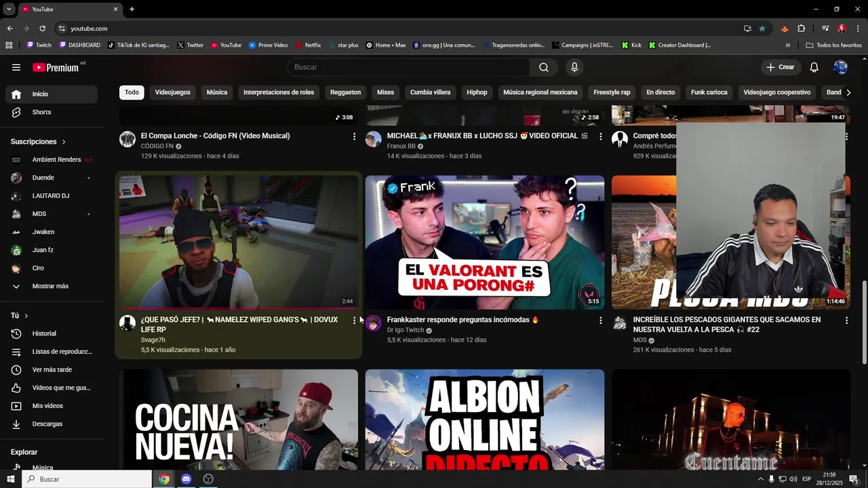
Task: Open the notifications bell
Action: click(814, 67)
